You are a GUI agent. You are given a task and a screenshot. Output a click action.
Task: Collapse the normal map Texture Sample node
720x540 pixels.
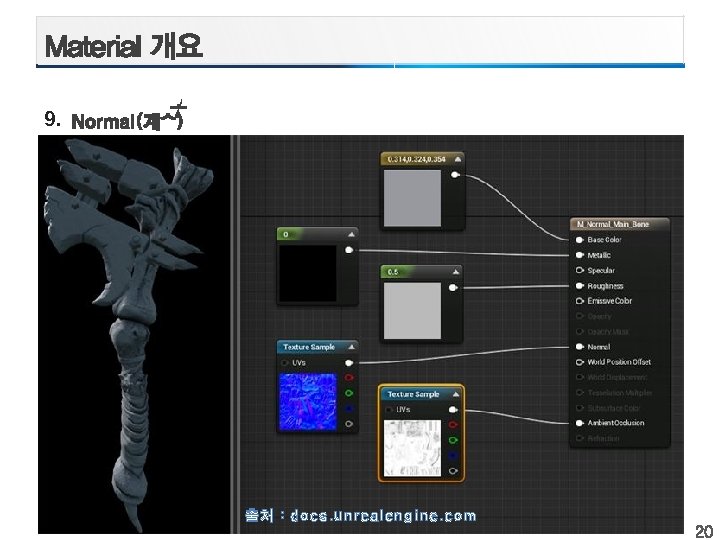351,347
